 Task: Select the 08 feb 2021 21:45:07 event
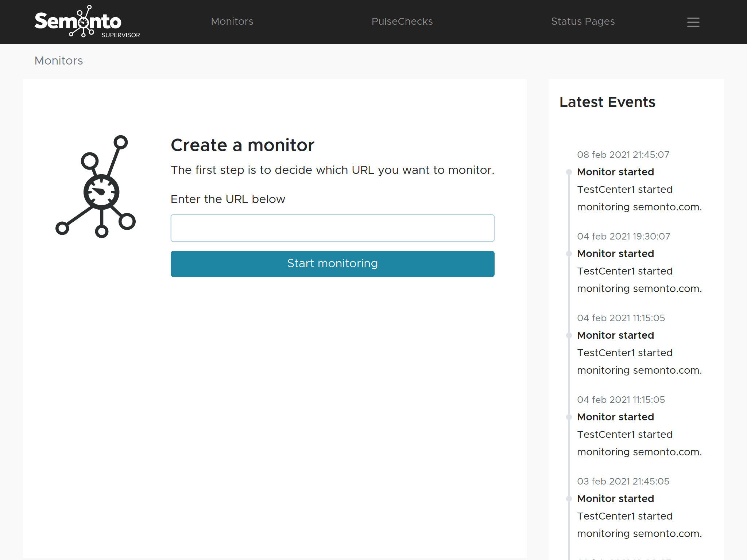click(623, 155)
